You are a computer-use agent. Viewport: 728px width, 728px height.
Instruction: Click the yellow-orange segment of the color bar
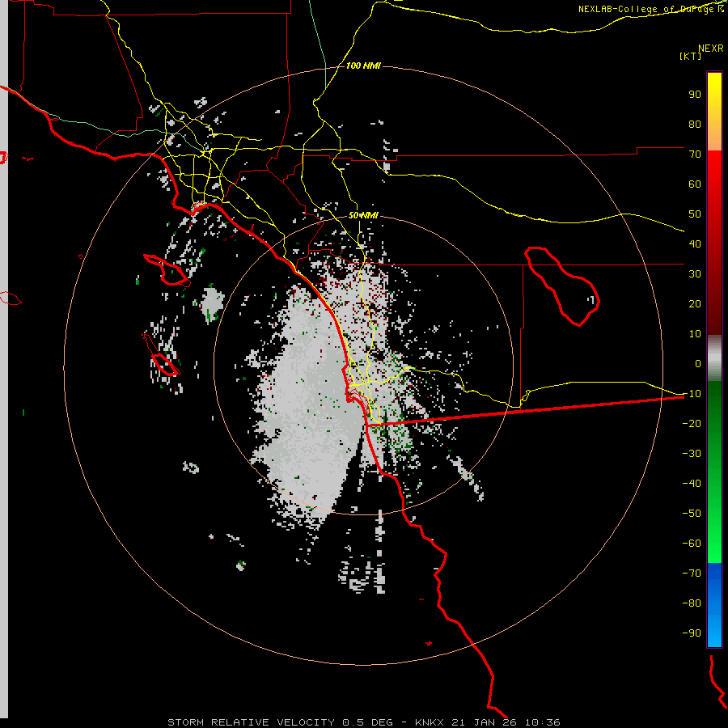[714, 112]
